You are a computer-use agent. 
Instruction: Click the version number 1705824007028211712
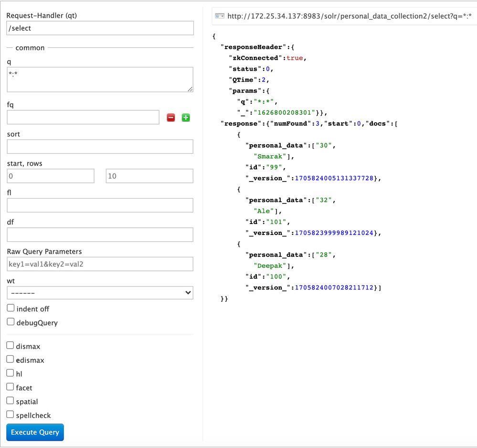334,288
